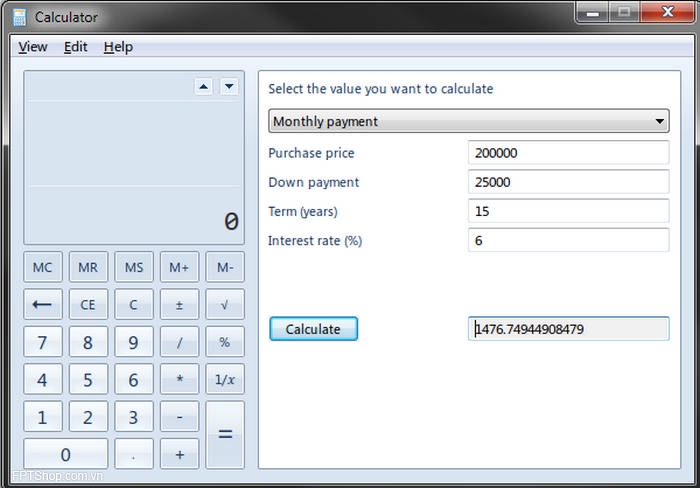The width and height of the screenshot is (700, 488).
Task: Click the number 1 key
Action: (43, 417)
